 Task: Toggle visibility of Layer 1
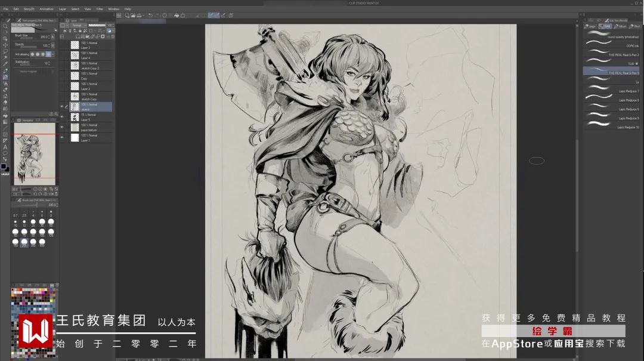tap(62, 137)
